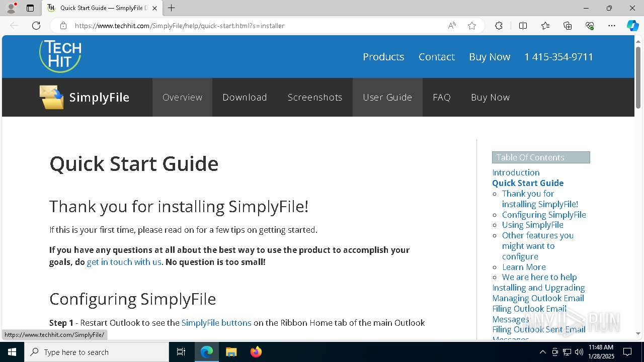Refresh the current page
The image size is (644, 362).
(x=36, y=26)
